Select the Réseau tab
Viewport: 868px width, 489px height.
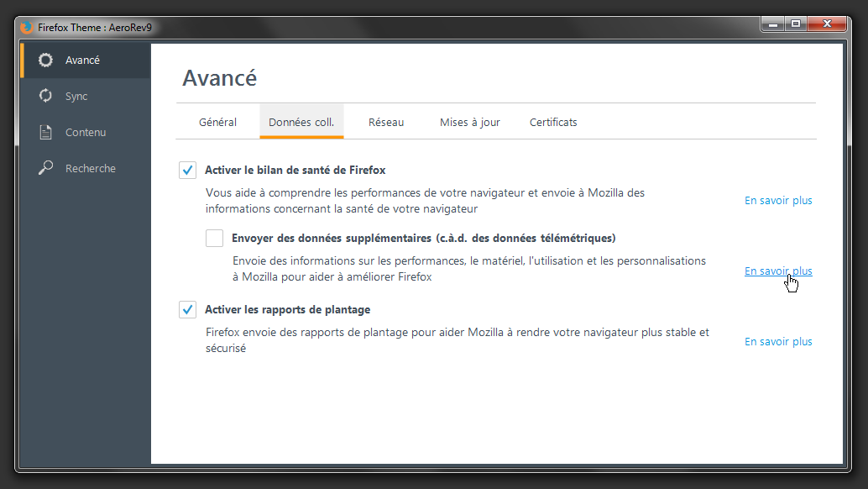tap(386, 122)
